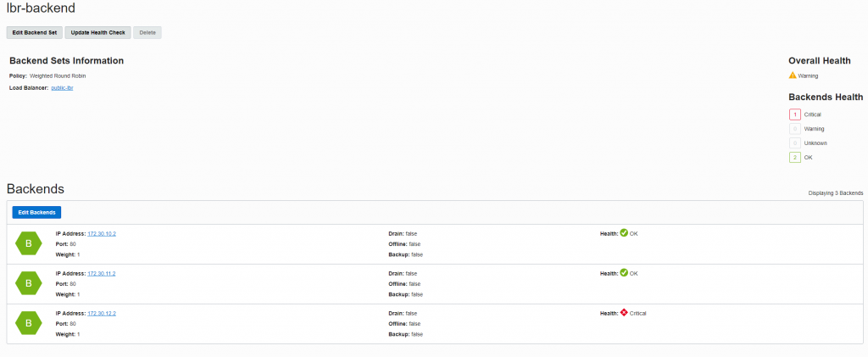Click the Displaying 3 Backends text
This screenshot has height=357, width=868.
point(836,193)
